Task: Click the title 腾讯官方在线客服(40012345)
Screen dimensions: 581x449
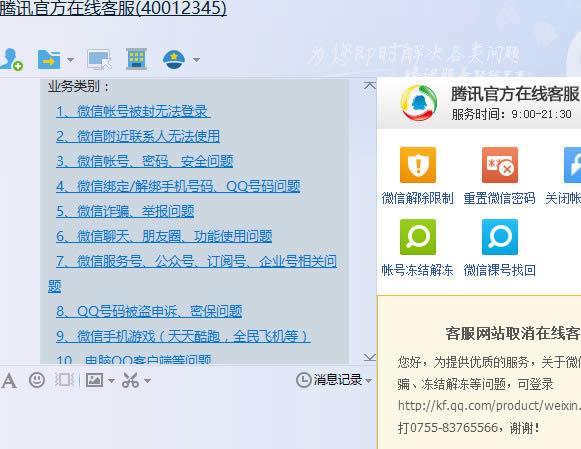Action: click(113, 8)
